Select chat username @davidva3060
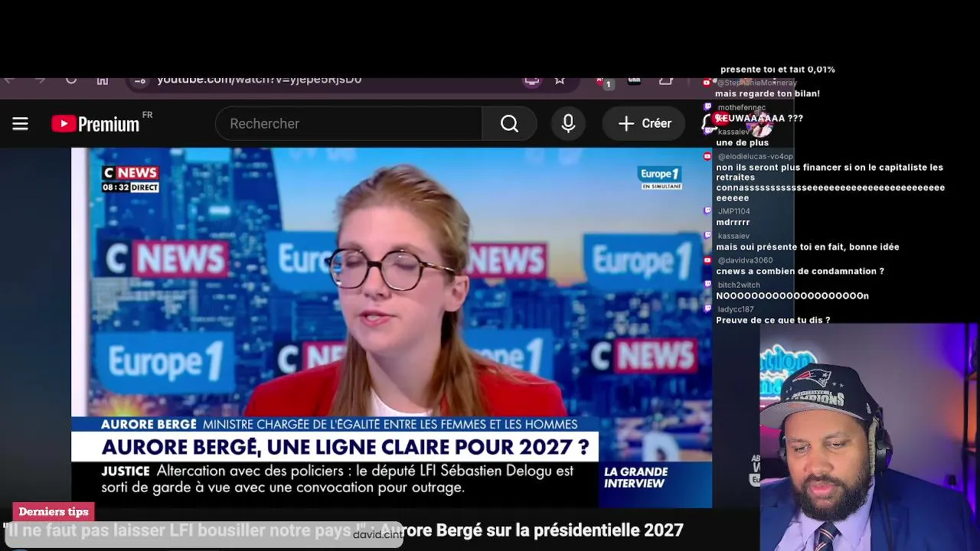This screenshot has width=980, height=551. tap(744, 260)
